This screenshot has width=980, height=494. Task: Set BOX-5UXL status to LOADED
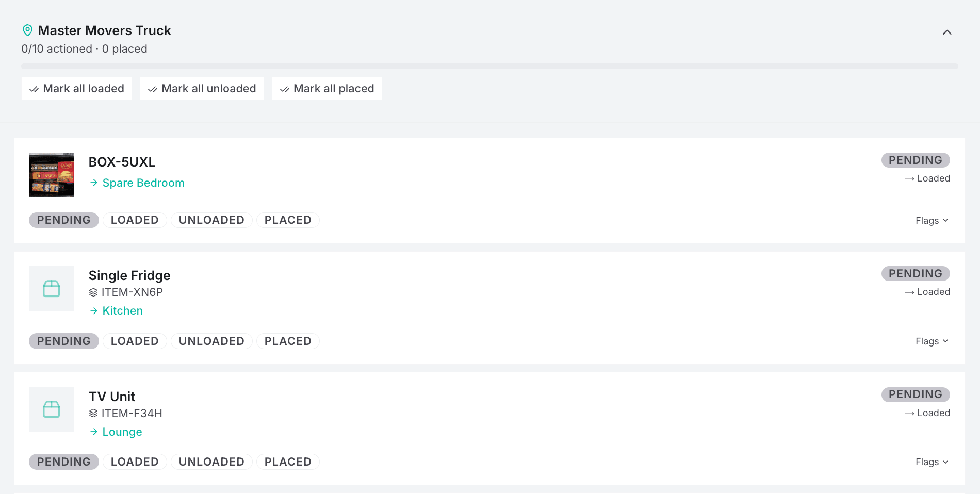click(135, 220)
